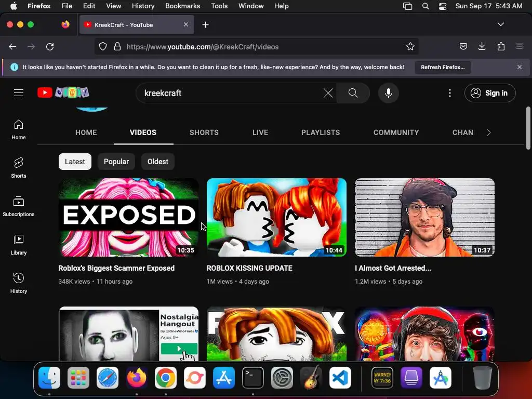Dismiss the Firefox refresh notification bar
This screenshot has width=532, height=399.
click(x=520, y=67)
